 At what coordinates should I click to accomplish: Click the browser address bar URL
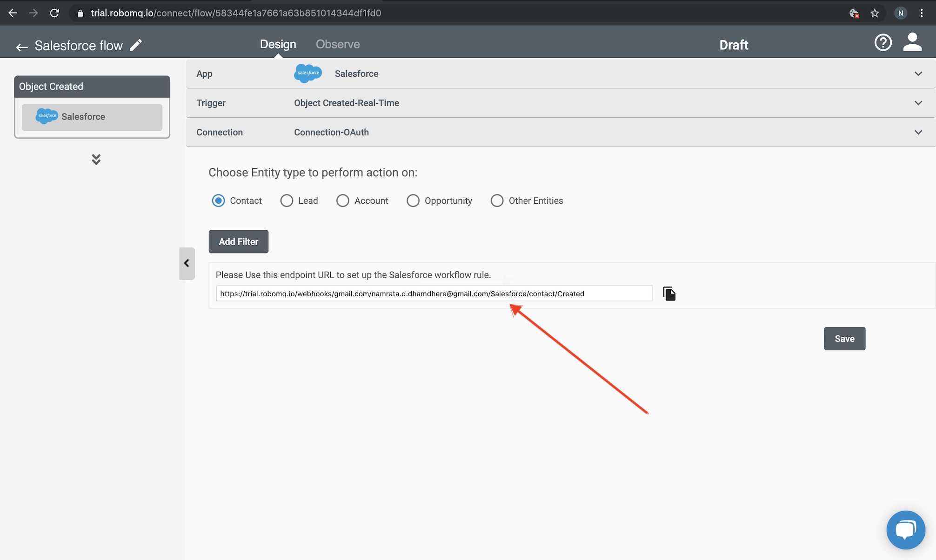(236, 13)
